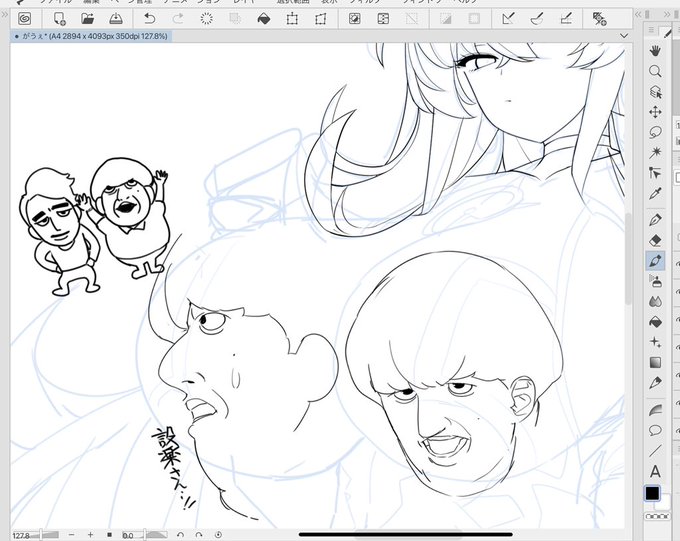680x541 pixels.
Task: Select the Fill bucket tool in tool palette
Action: click(655, 322)
